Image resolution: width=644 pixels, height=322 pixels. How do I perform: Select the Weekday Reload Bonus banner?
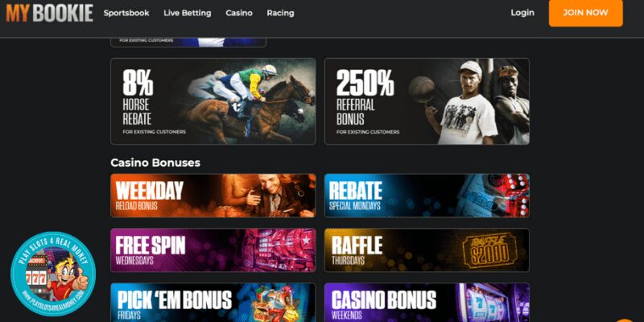tap(213, 196)
